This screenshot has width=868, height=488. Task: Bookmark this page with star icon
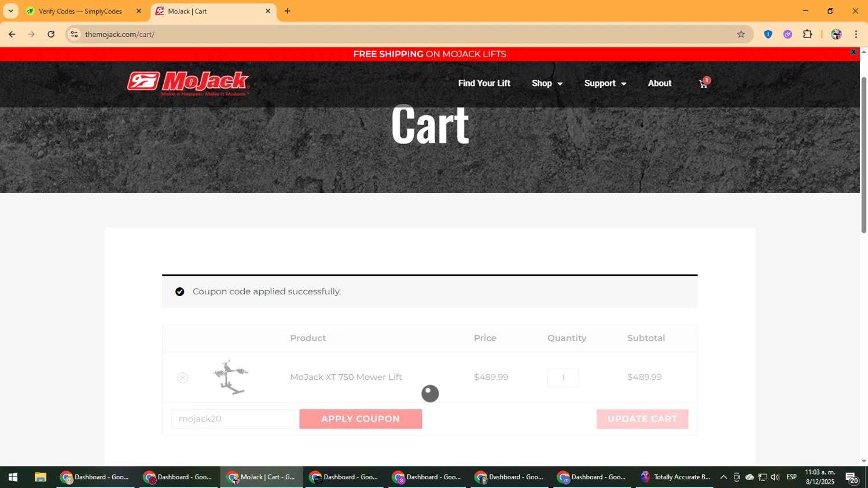coord(741,34)
